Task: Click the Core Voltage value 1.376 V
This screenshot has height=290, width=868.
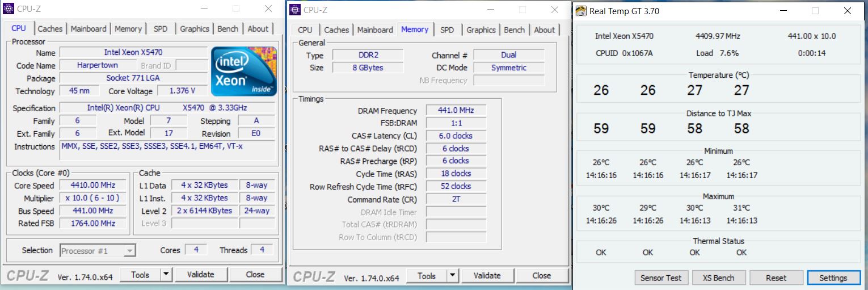Action: tap(182, 91)
